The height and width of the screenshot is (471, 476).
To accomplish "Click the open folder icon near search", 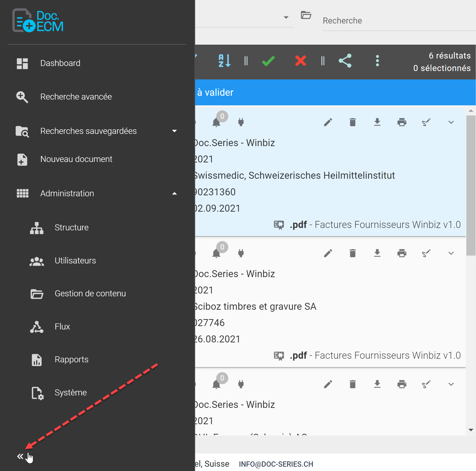I will coord(306,15).
